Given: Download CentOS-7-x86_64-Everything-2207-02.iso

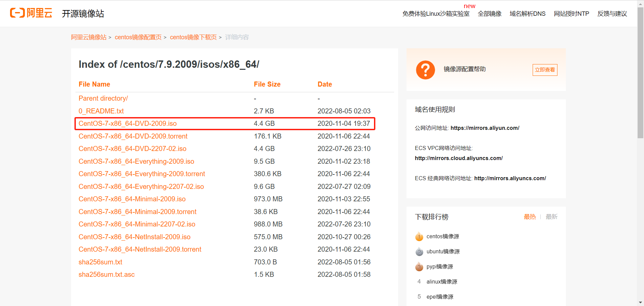Looking at the screenshot, I should pos(141,187).
